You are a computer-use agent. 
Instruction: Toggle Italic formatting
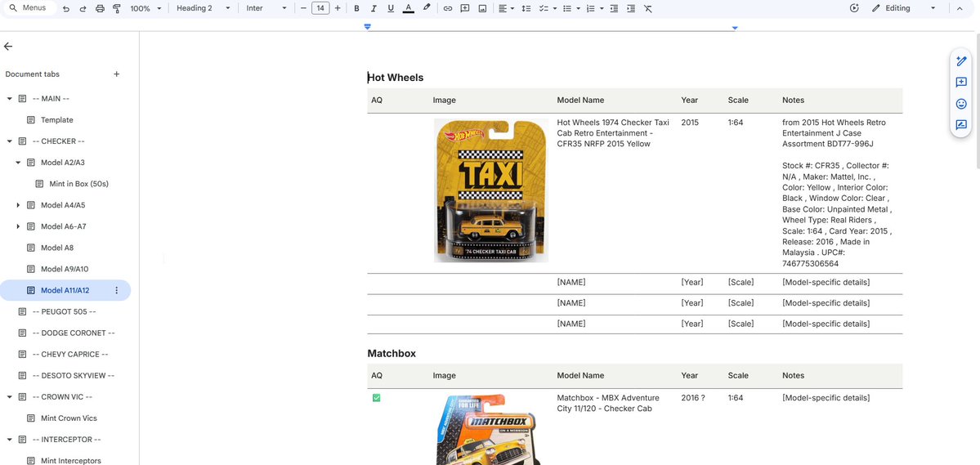(x=374, y=9)
